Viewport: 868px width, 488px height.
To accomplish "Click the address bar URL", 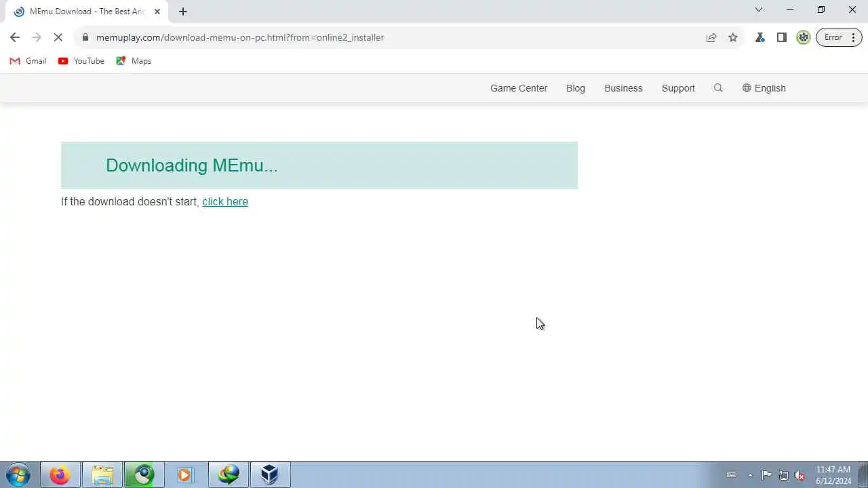I will (240, 37).
